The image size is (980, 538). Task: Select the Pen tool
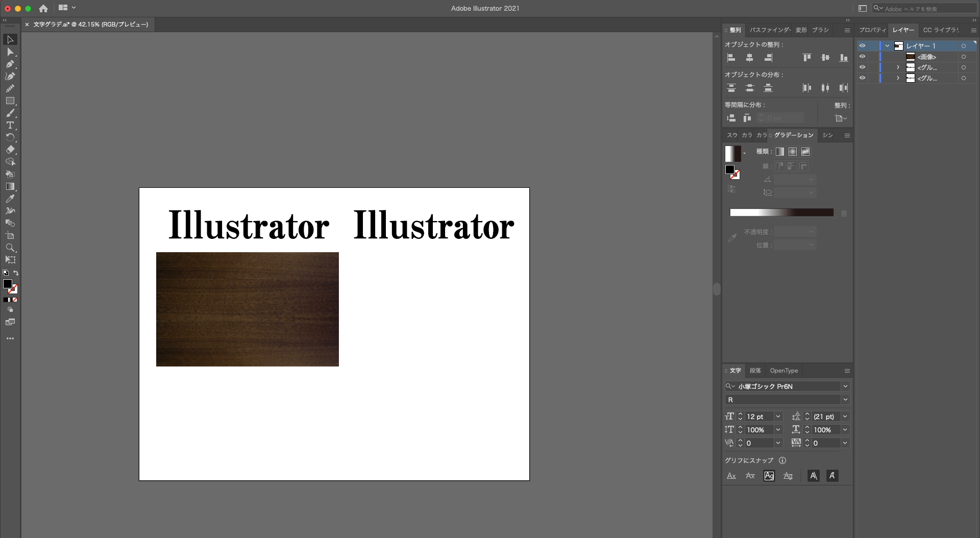point(10,64)
